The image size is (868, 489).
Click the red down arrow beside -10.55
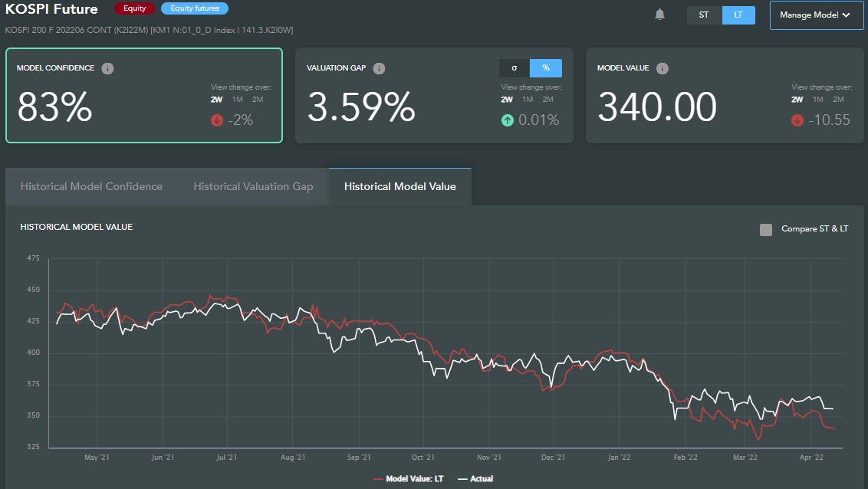click(x=797, y=120)
